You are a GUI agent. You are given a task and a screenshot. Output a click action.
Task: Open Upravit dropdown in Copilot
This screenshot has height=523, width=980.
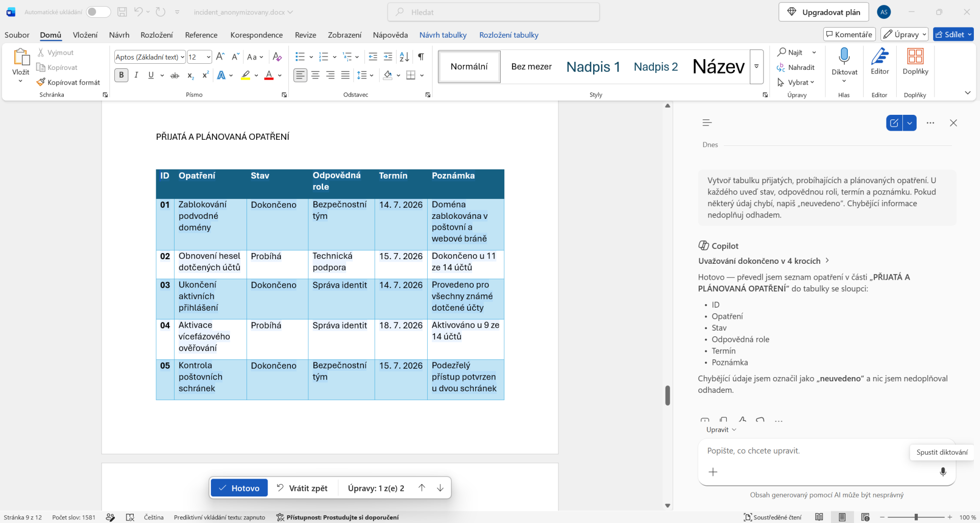pos(721,430)
